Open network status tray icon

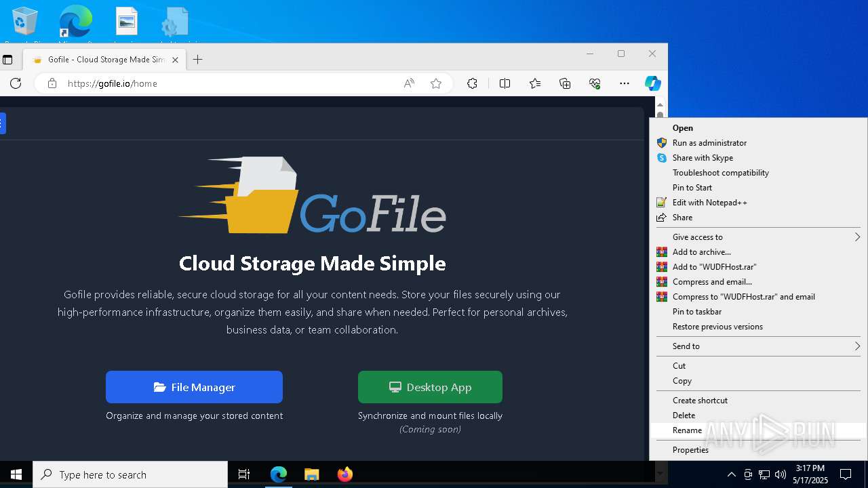764,474
